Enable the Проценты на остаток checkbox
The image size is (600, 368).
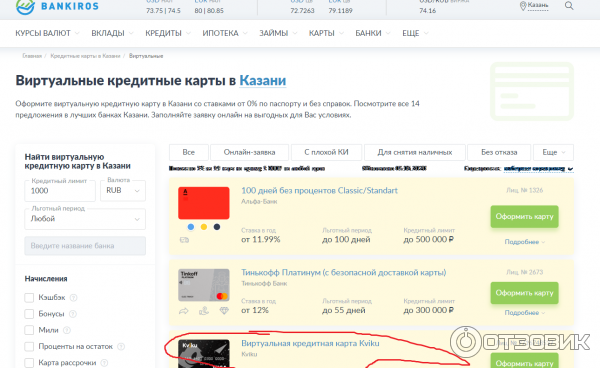[x=29, y=347]
